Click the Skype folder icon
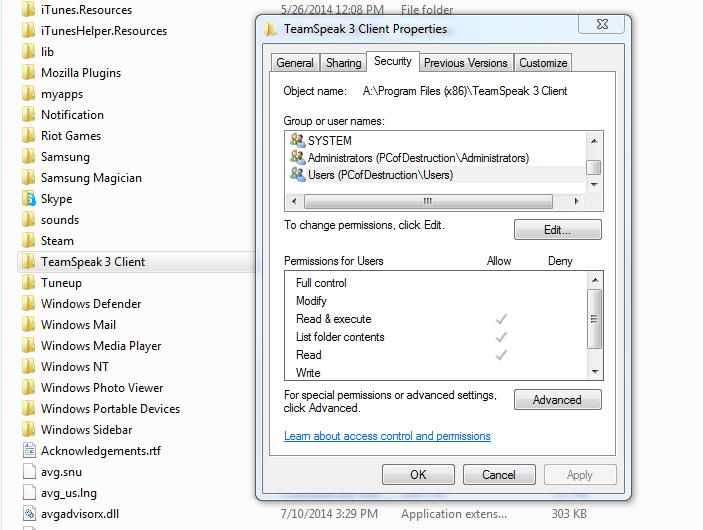703x530 pixels. point(29,199)
